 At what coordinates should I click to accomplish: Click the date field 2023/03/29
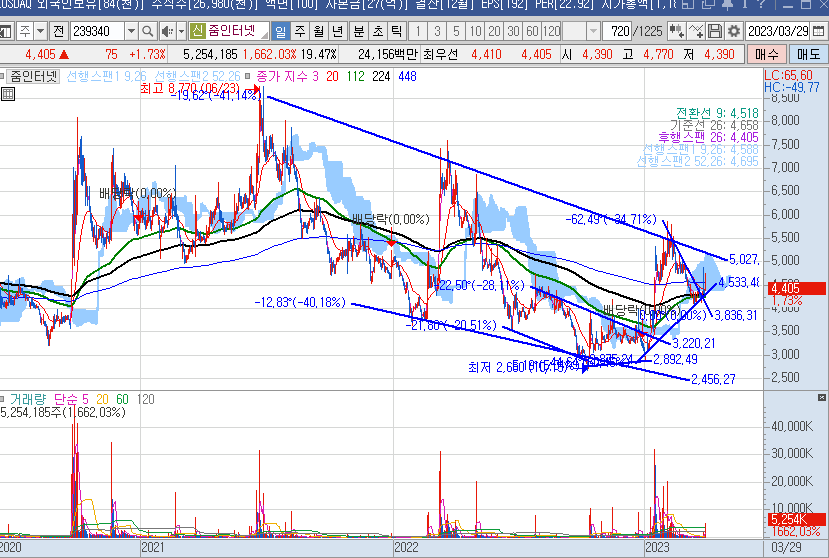778,31
